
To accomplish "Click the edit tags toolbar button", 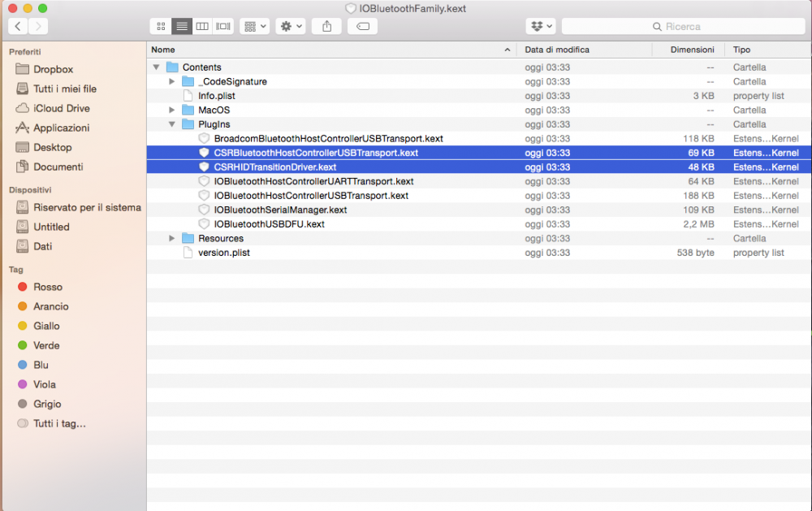I will 362,26.
